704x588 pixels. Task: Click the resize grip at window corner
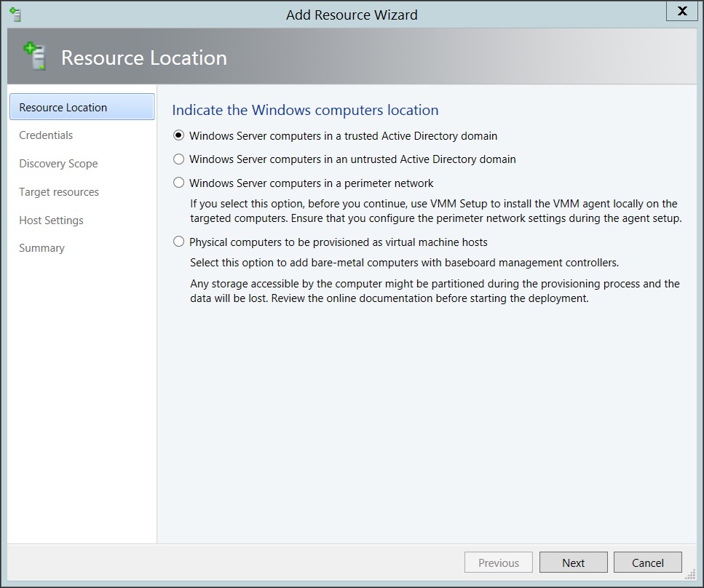690,575
